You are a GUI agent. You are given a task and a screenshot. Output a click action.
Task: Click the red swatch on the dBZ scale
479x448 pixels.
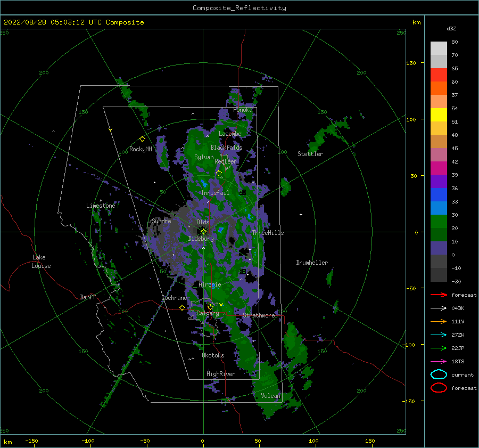pyautogui.click(x=439, y=75)
